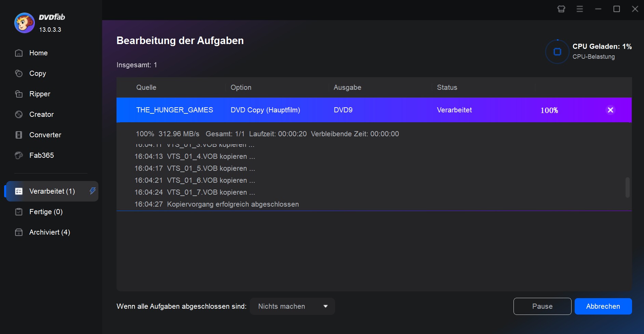Remove THE_HUNGER_GAMES task with X icon
The height and width of the screenshot is (334, 644).
tap(610, 110)
